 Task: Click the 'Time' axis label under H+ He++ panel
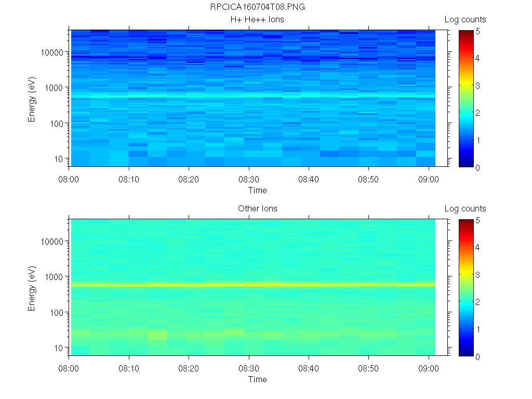(x=258, y=190)
